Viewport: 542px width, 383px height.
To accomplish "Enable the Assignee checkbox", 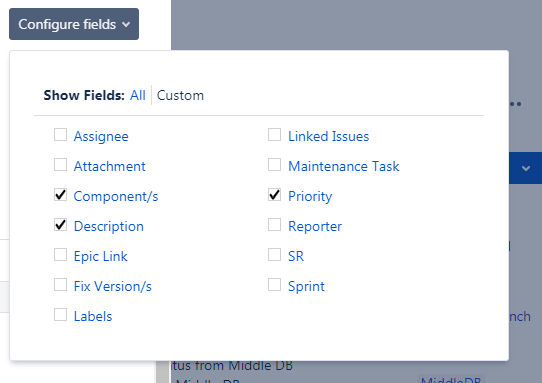I will pos(60,135).
